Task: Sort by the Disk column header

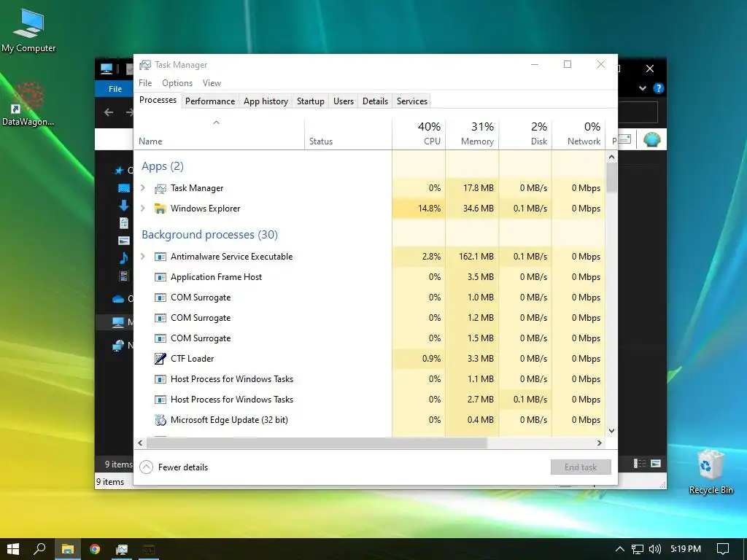Action: (x=525, y=134)
